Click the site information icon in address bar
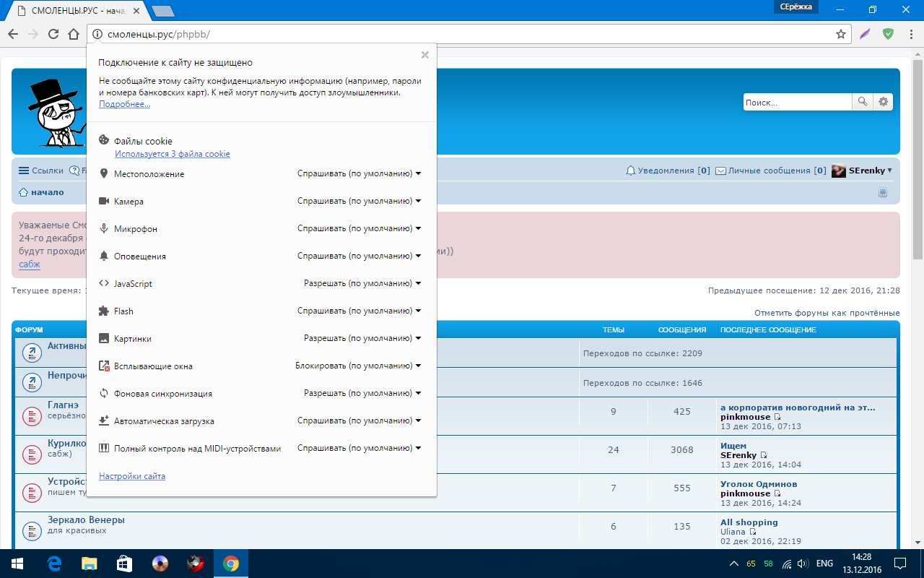Image resolution: width=924 pixels, height=578 pixels. click(97, 34)
